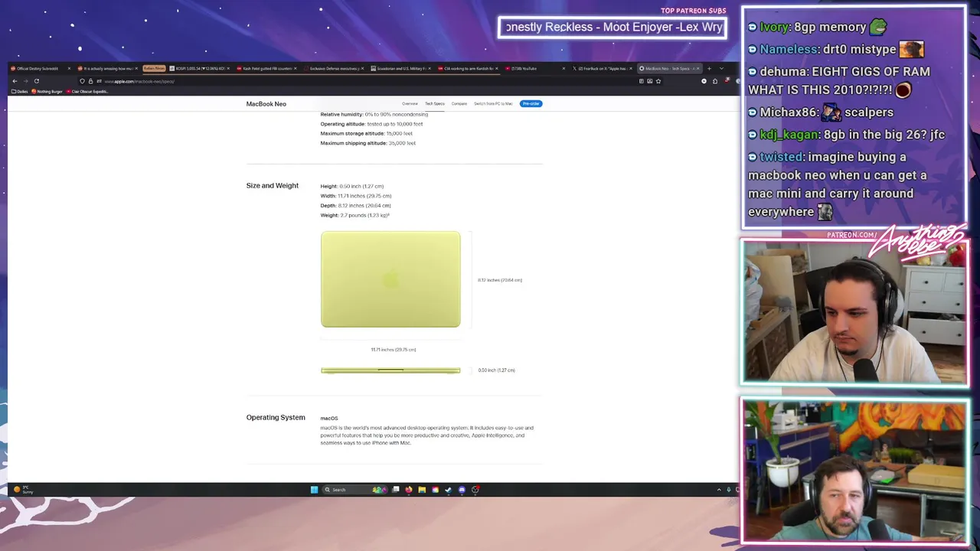Screen dimensions: 980x551
Task: Switch to the YouTube tab
Action: pos(534,69)
